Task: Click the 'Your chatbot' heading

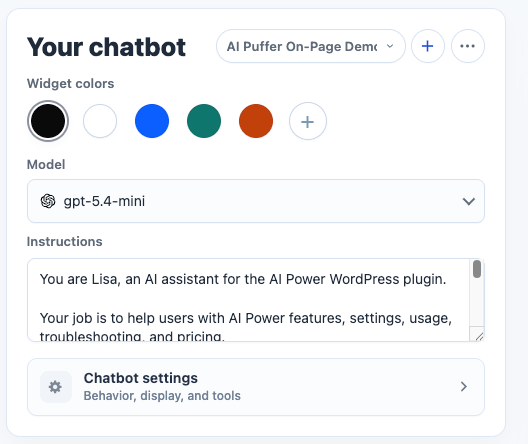Action: pyautogui.click(x=106, y=47)
